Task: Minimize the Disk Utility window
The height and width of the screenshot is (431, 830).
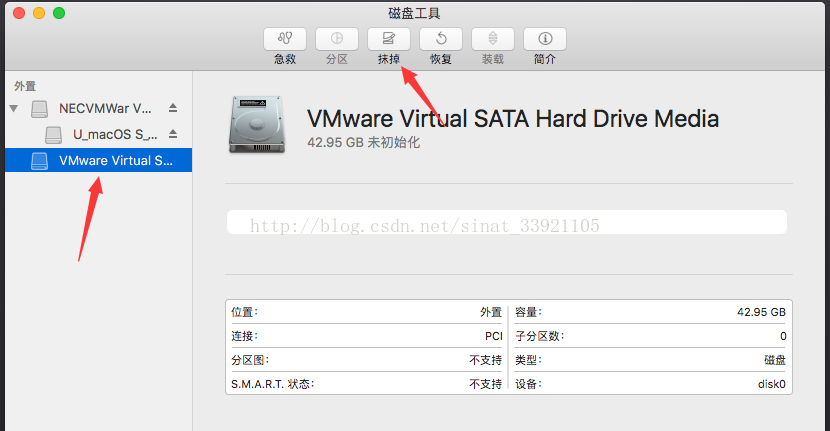Action: pos(39,13)
